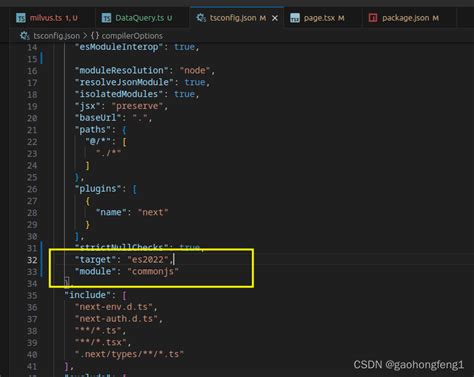474x377 pixels.
Task: Click the milvus.ts TypeScript file icon
Action: [x=21, y=18]
